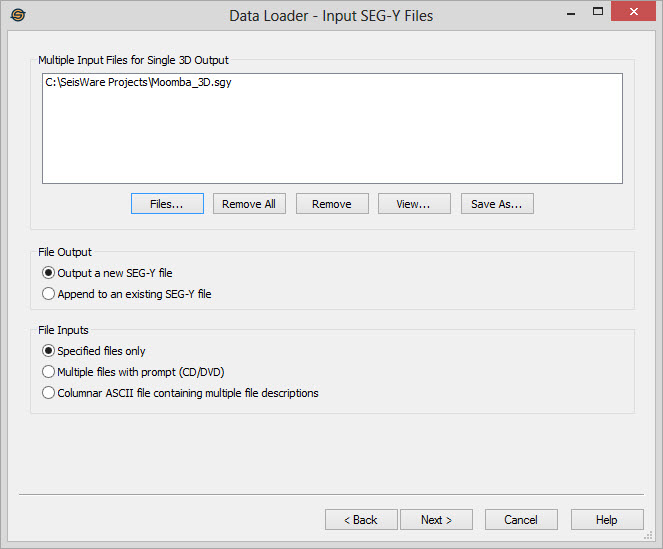The width and height of the screenshot is (663, 549).
Task: Choose Multiple files with prompt (CD/DVD)
Action: tap(48, 372)
